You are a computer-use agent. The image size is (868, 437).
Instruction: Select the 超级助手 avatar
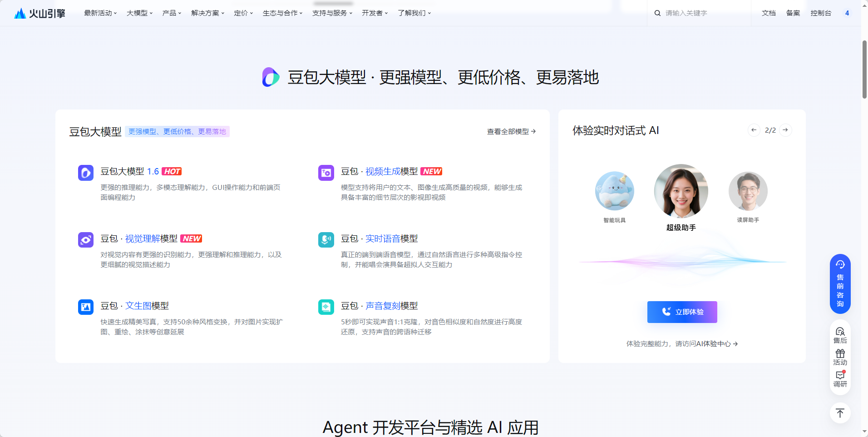[681, 191]
